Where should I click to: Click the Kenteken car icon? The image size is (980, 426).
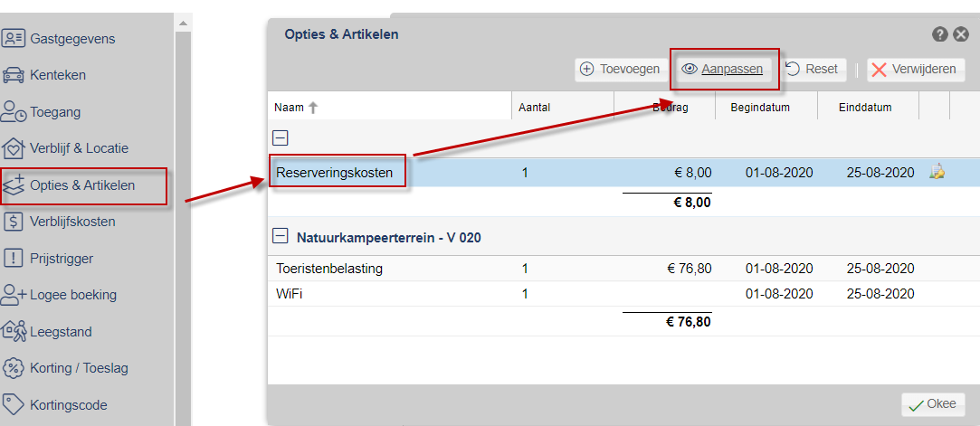(14, 75)
